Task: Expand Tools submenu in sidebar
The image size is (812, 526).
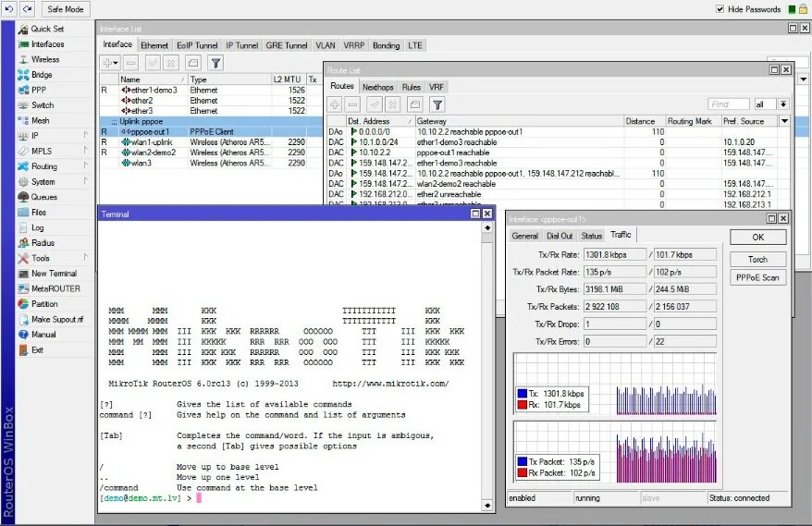Action: pyautogui.click(x=85, y=257)
